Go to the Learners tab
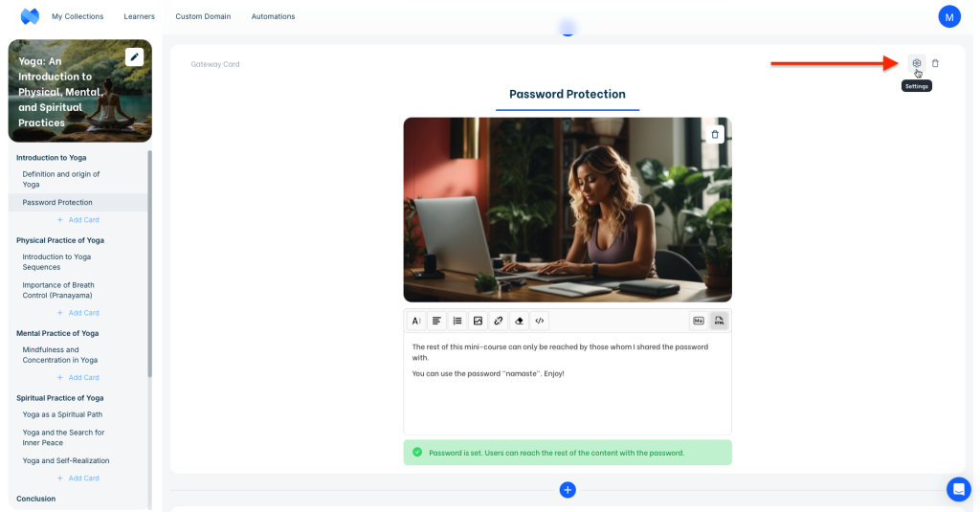Viewport: 980px width, 512px height. pyautogui.click(x=140, y=16)
